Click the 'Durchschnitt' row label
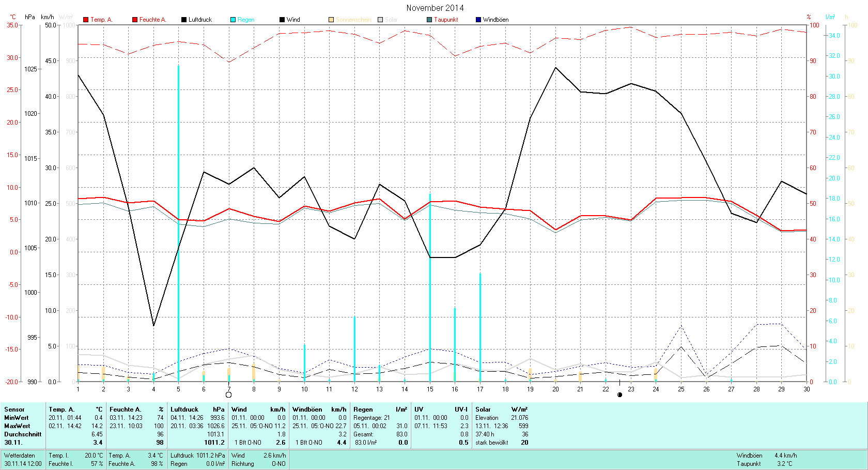The width and height of the screenshot is (868, 470). point(23,434)
